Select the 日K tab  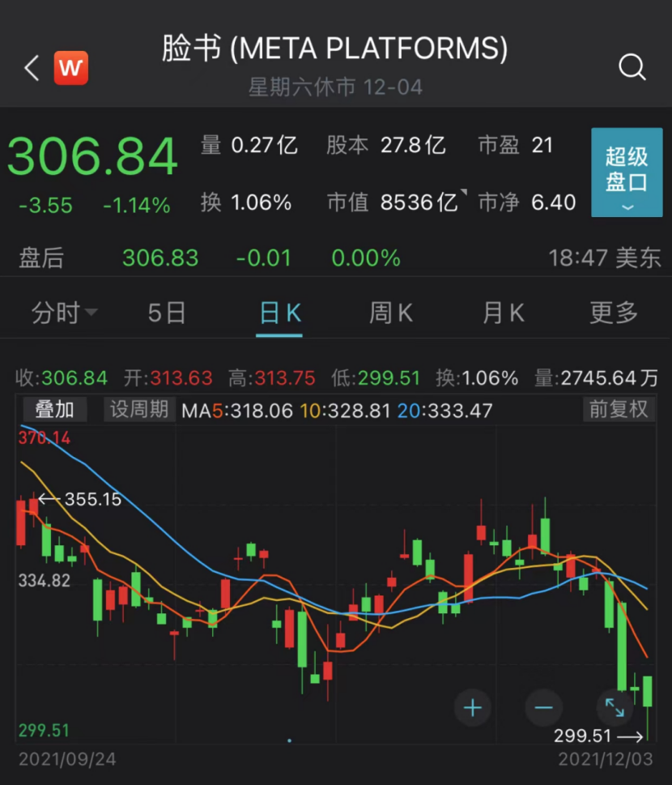[279, 313]
